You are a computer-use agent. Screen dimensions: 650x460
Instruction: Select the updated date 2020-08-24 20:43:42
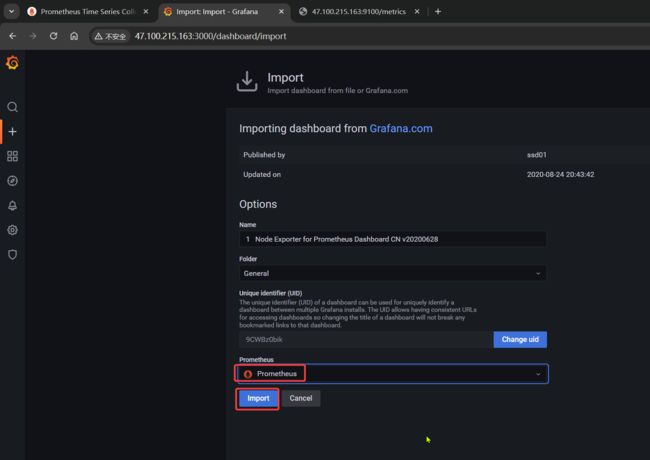click(560, 175)
